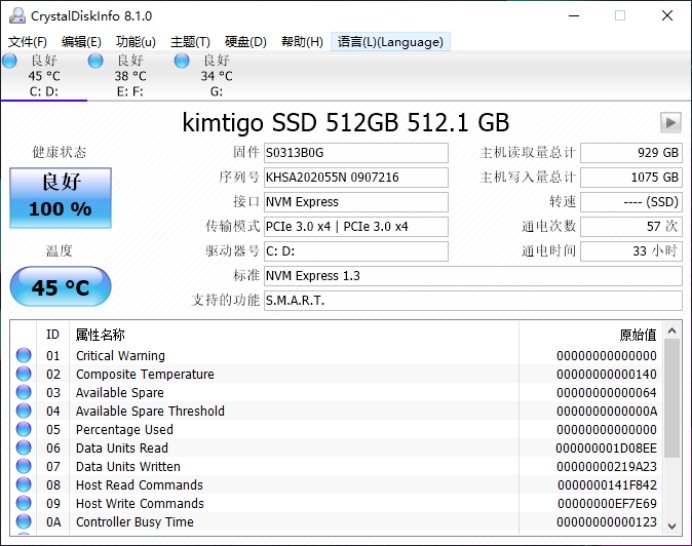Click the scroll up arrow of attribute list
692x546 pixels.
(x=672, y=331)
